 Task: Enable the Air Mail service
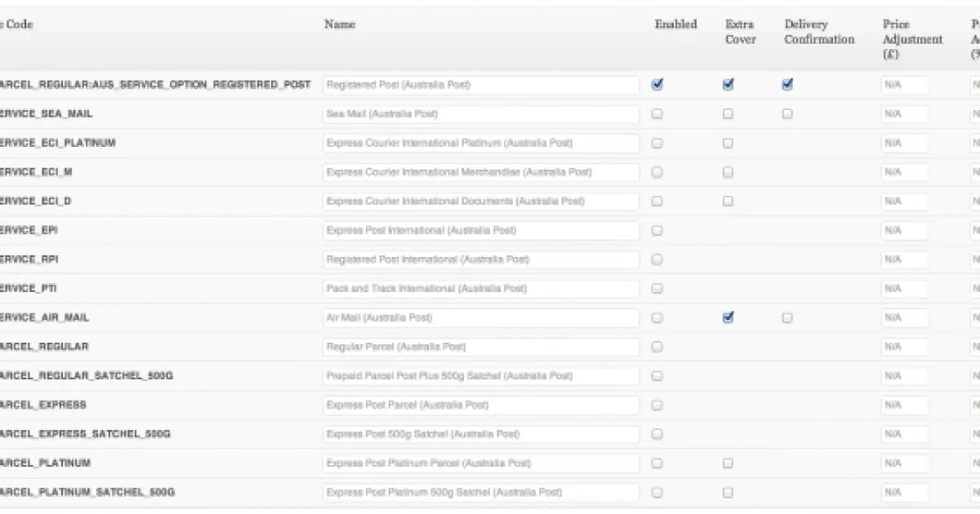click(x=657, y=318)
